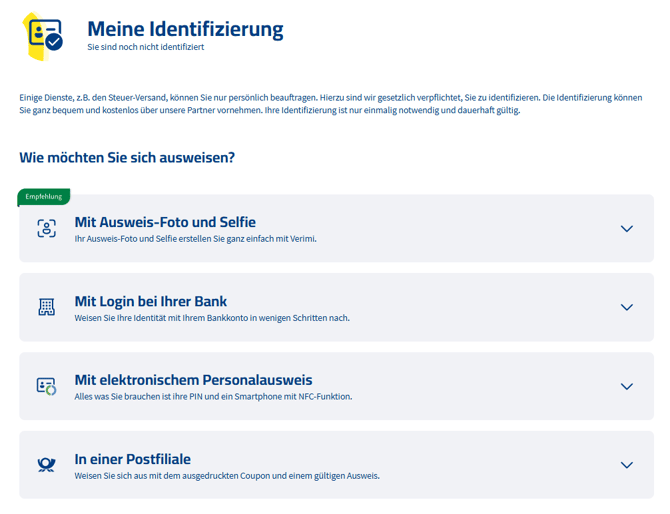Click the electronic ID card icon
Image resolution: width=670 pixels, height=514 pixels.
47,386
